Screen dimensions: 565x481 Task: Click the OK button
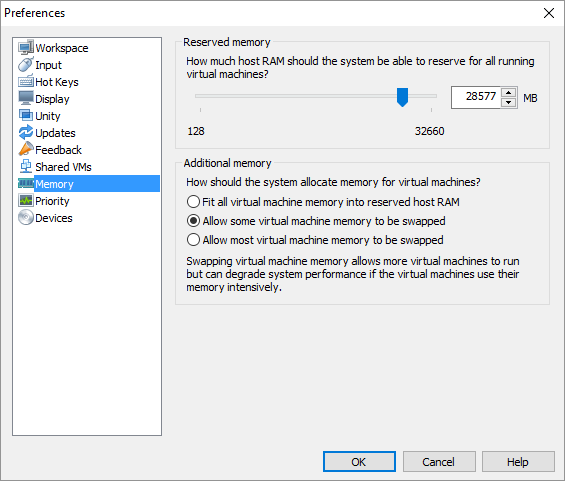[359, 462]
